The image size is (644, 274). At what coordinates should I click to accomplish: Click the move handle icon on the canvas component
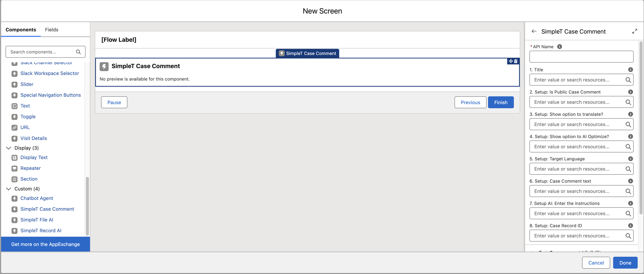tap(511, 61)
